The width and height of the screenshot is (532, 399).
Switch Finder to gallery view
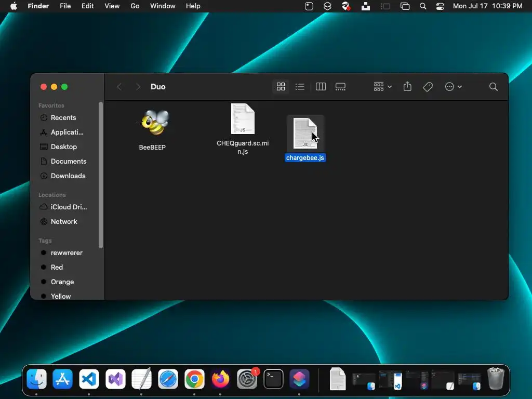(x=340, y=87)
